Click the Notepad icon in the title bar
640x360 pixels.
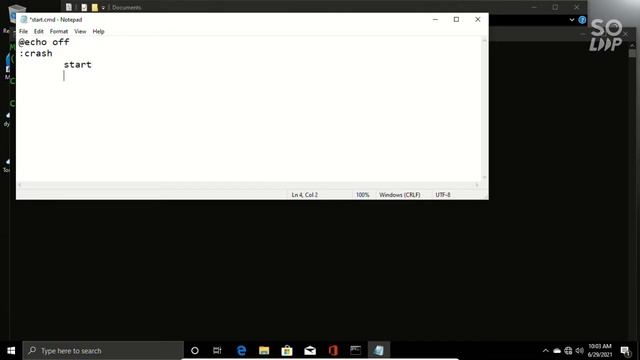24,20
